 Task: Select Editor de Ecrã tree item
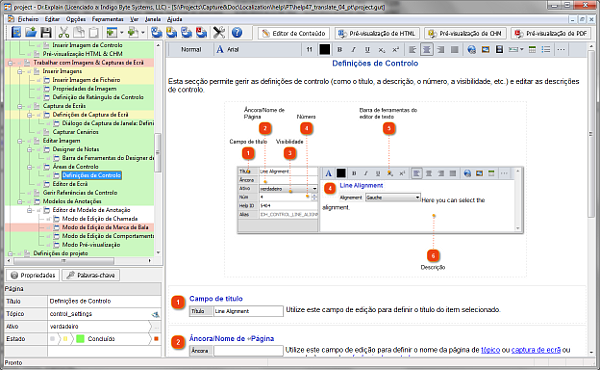pyautogui.click(x=70, y=184)
